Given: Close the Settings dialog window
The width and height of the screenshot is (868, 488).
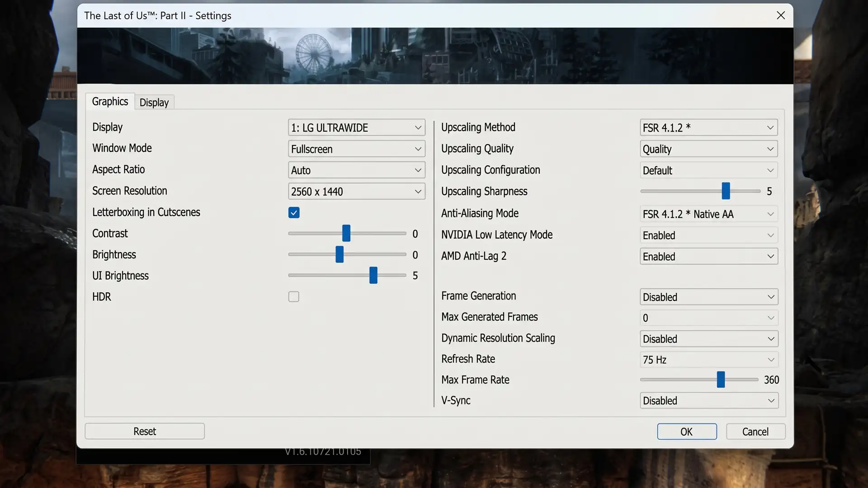Looking at the screenshot, I should coord(781,15).
